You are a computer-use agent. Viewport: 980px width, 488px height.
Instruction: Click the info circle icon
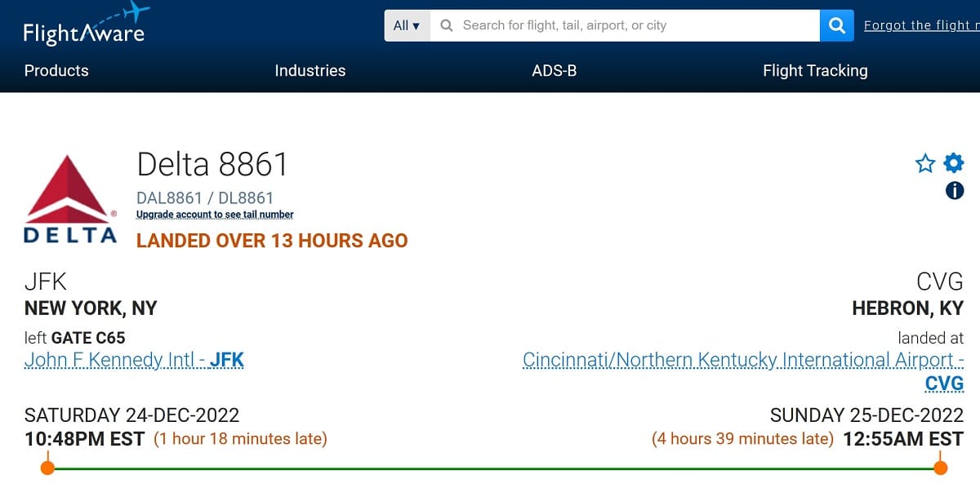pyautogui.click(x=955, y=191)
